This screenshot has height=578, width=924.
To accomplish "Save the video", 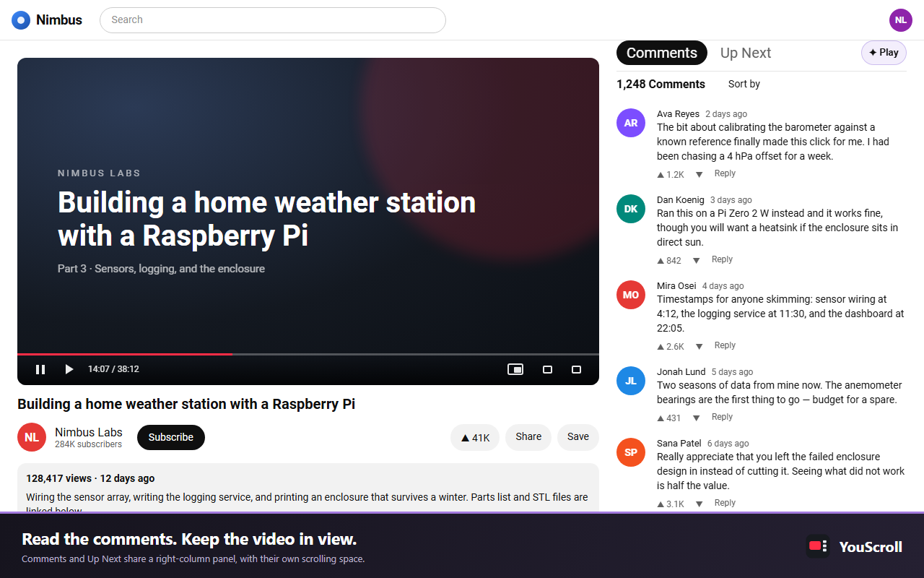I will [x=578, y=437].
